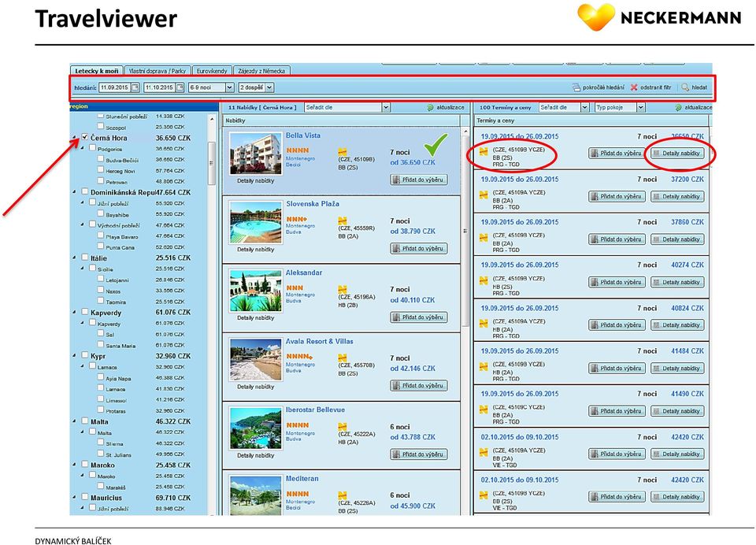Click the start date field 11.09.2015
756x545 pixels.
click(114, 87)
